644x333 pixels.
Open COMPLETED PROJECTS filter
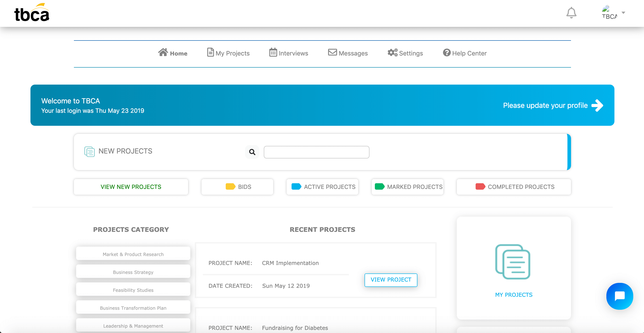tap(513, 187)
